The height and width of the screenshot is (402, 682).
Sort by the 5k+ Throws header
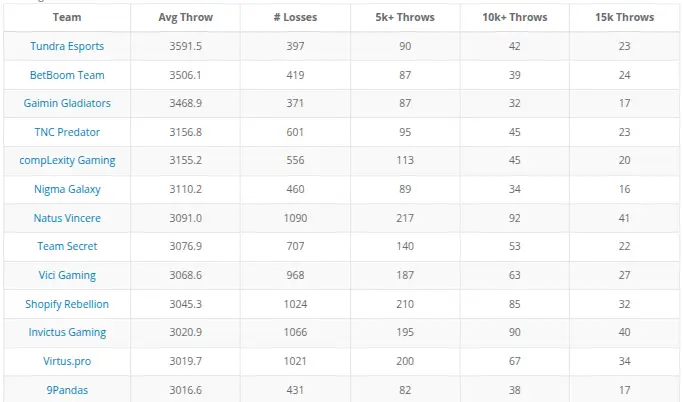(405, 17)
